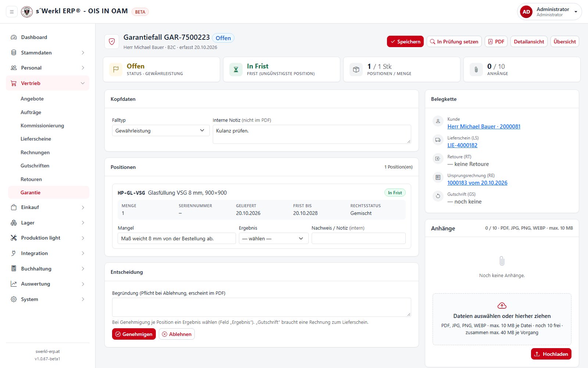Toggle the hamburger sidebar menu
The height and width of the screenshot is (368, 588).
point(12,12)
